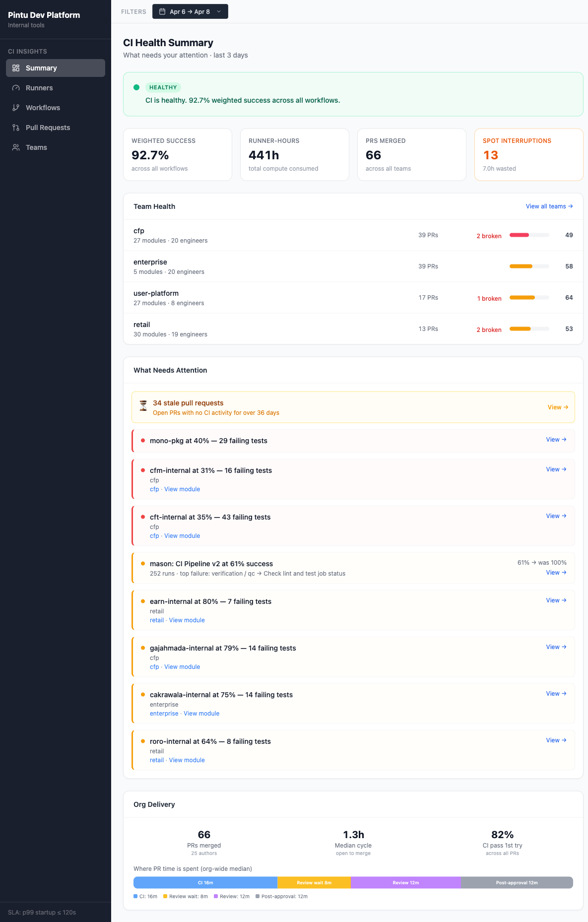Viewport: 588px width, 922px height.
Task: Open the Summary page
Action: coord(56,68)
